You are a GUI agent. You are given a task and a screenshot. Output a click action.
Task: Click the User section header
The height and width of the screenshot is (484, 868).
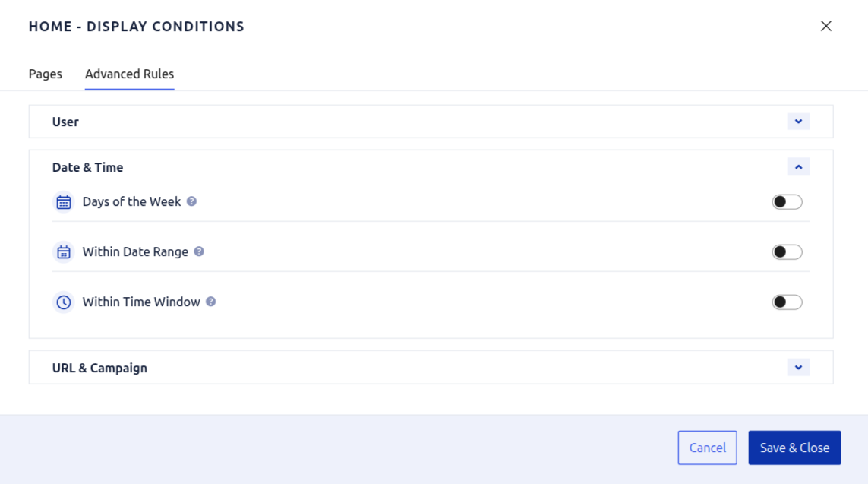pyautogui.click(x=65, y=122)
